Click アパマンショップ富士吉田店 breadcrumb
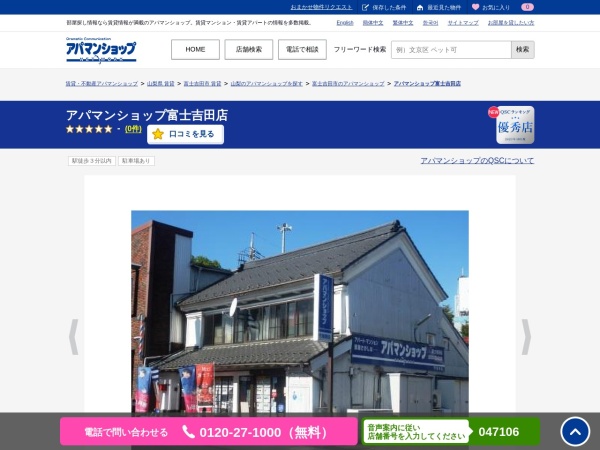This screenshot has width=600, height=450. (427, 83)
